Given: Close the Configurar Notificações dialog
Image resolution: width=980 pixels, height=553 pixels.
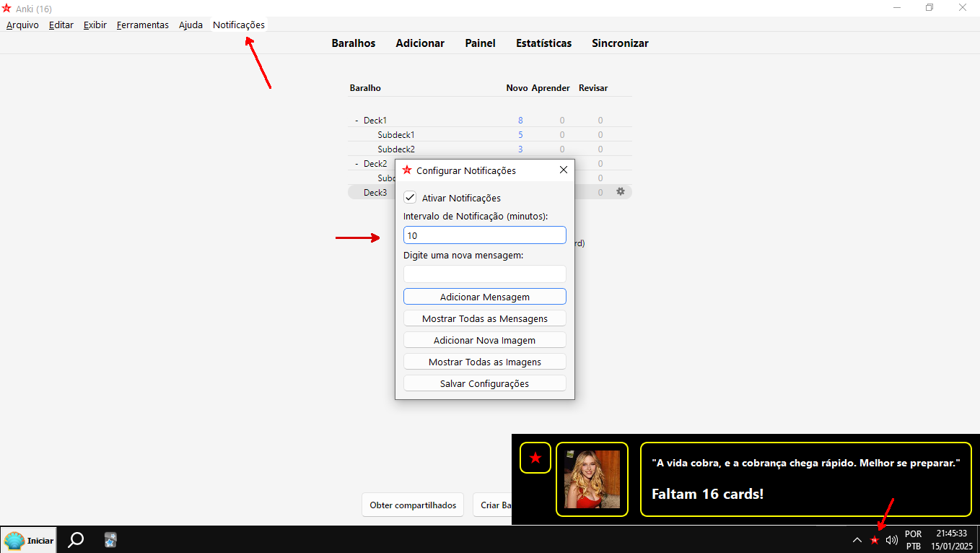Looking at the screenshot, I should pyautogui.click(x=564, y=170).
